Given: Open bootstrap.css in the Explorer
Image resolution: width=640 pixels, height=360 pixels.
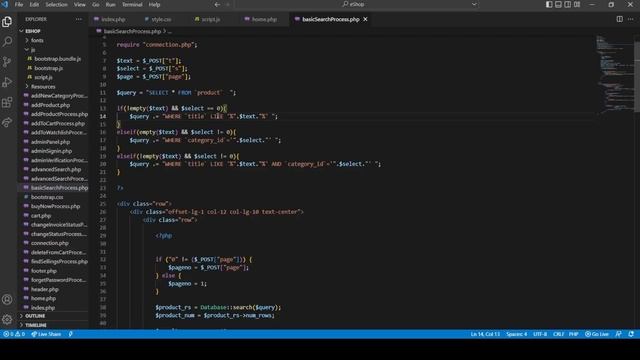Looking at the screenshot, I should click(47, 197).
